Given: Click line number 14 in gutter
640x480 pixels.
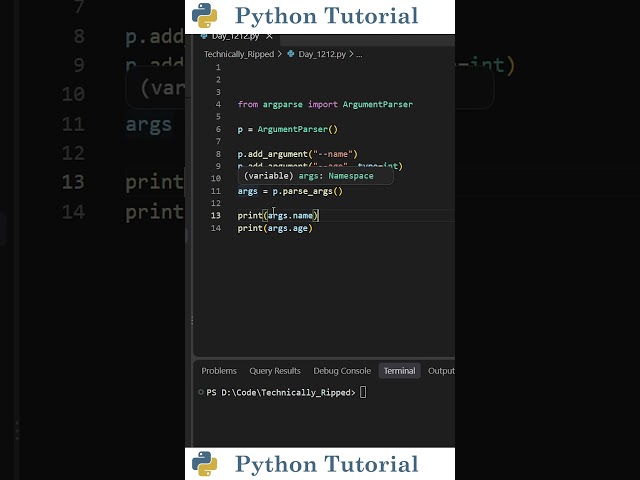Looking at the screenshot, I should 216,228.
